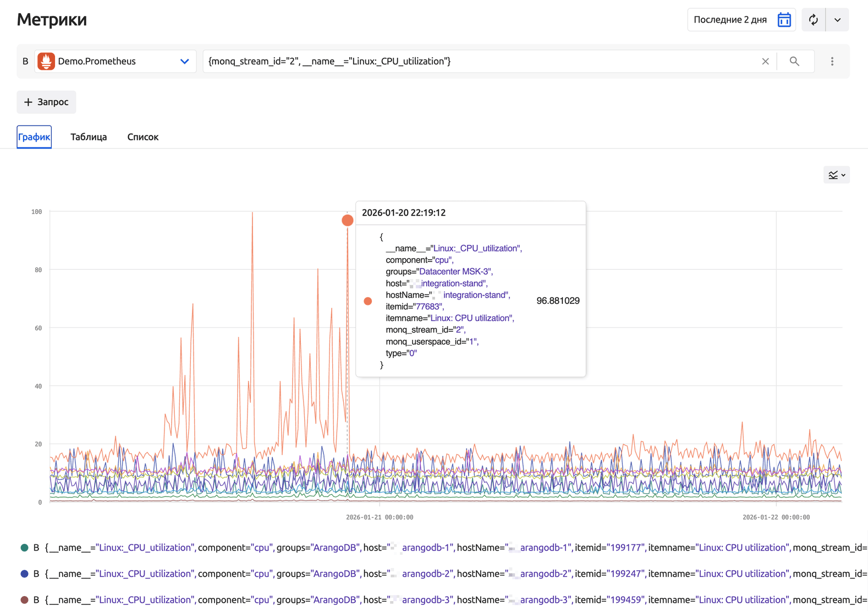The height and width of the screenshot is (611, 868).
Task: Run the query with the search icon
Action: 794,61
